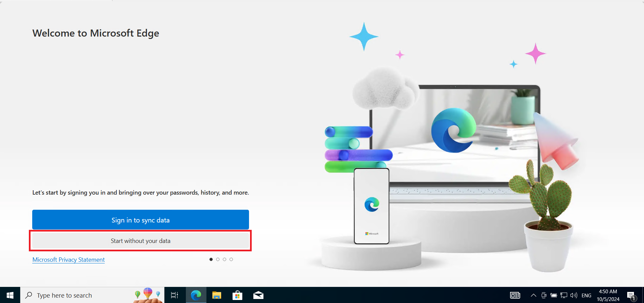Click Sign in to sync data button
Image resolution: width=644 pixels, height=303 pixels.
coord(140,220)
